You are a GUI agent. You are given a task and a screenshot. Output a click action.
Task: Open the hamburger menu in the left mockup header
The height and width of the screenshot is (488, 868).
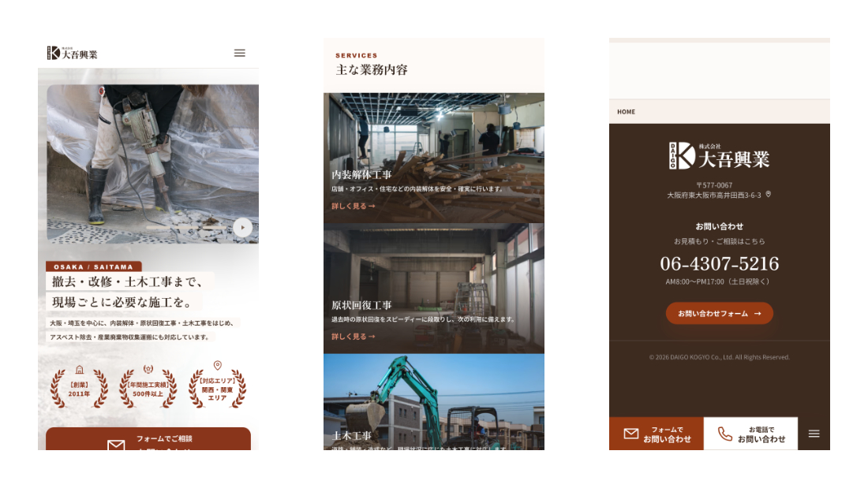tap(240, 53)
